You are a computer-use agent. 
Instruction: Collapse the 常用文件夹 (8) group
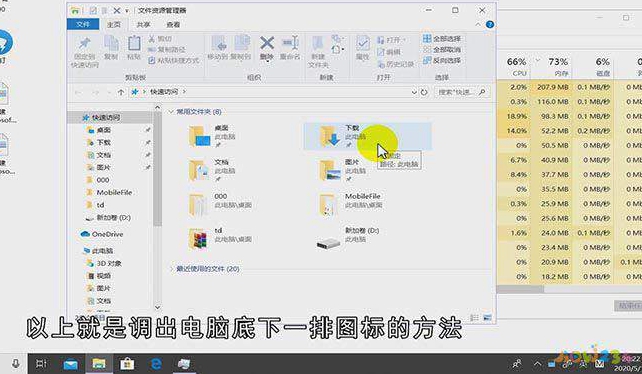(171, 111)
